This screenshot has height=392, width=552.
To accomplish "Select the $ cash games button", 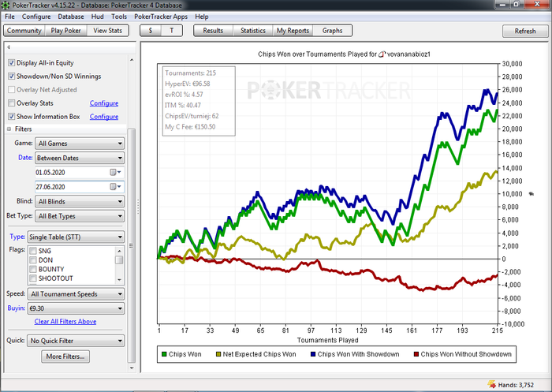I will [x=151, y=31].
